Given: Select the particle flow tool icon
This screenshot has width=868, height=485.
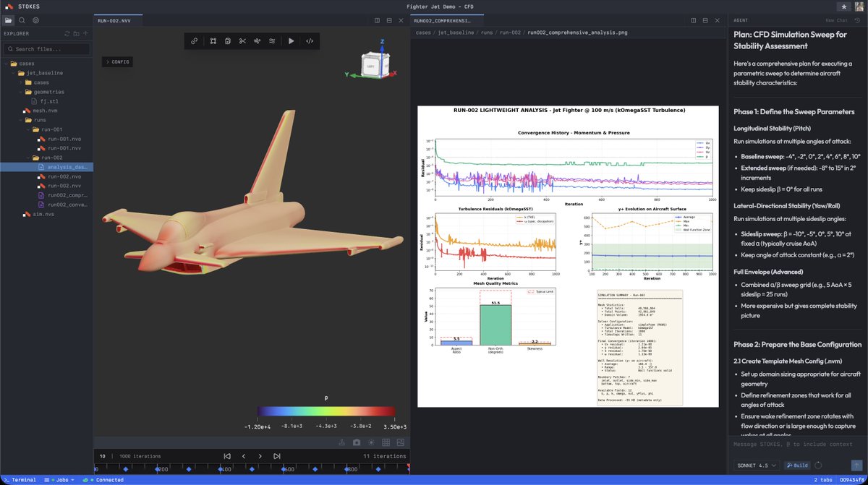Looking at the screenshot, I should 257,41.
